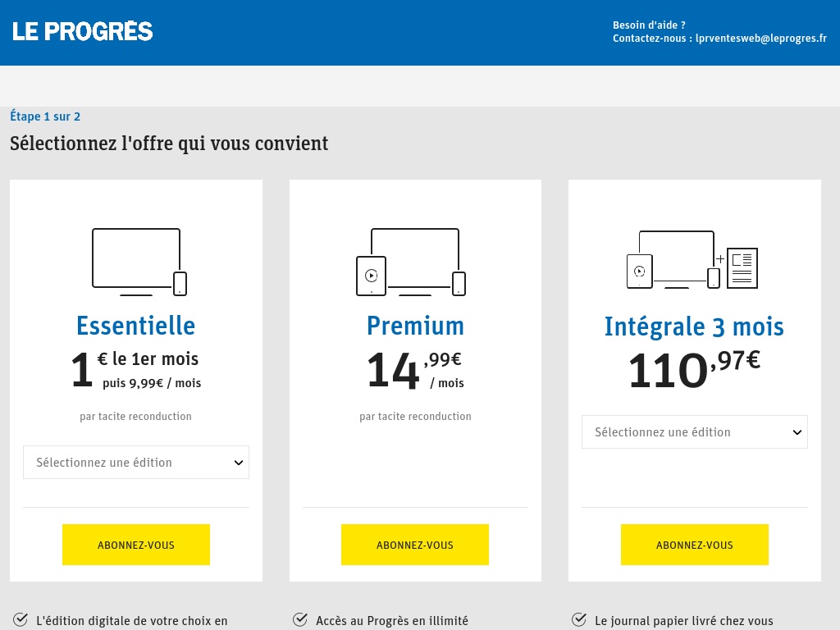840x630 pixels.
Task: Click the Intégrale devices and newspaper icon
Action: (692, 260)
